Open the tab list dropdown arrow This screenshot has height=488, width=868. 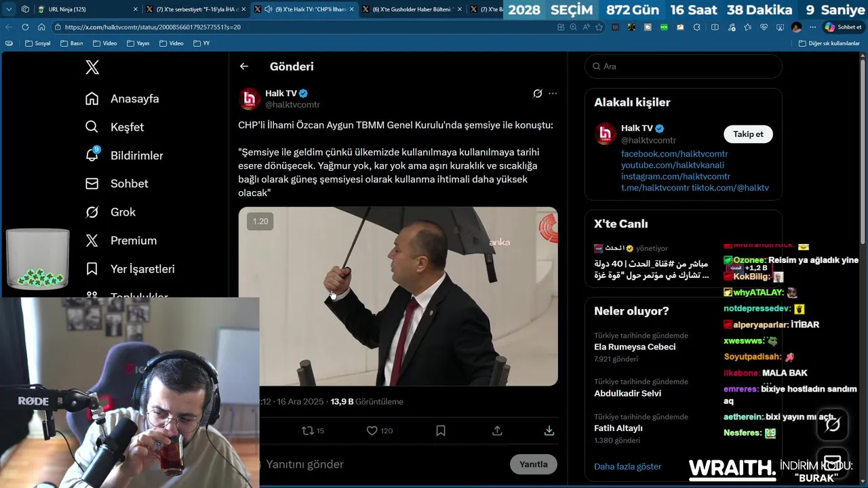[x=8, y=9]
